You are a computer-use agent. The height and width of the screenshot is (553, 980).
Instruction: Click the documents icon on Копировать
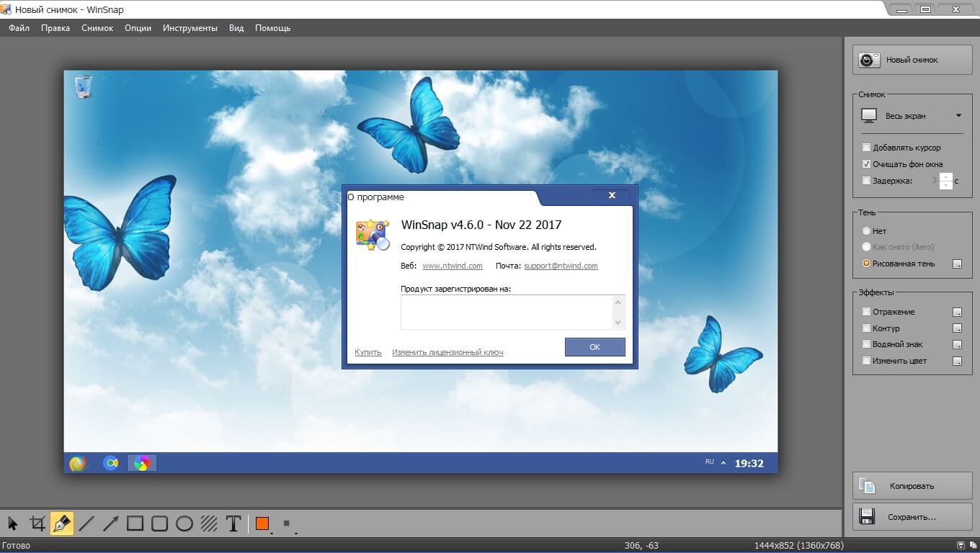point(867,486)
